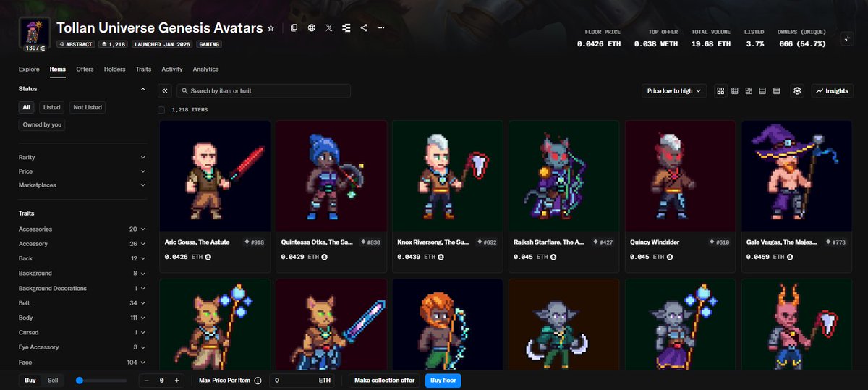Open the Analytics tab
The image size is (868, 390).
coord(205,69)
